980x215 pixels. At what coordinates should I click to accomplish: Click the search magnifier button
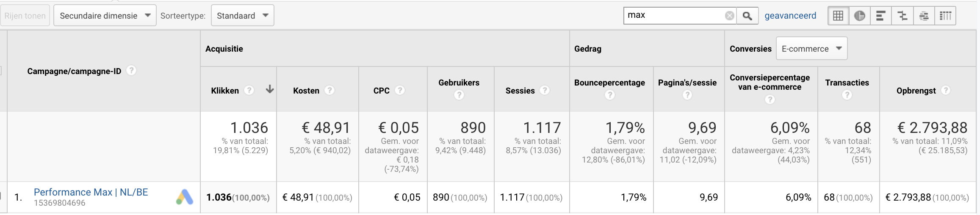tap(747, 16)
